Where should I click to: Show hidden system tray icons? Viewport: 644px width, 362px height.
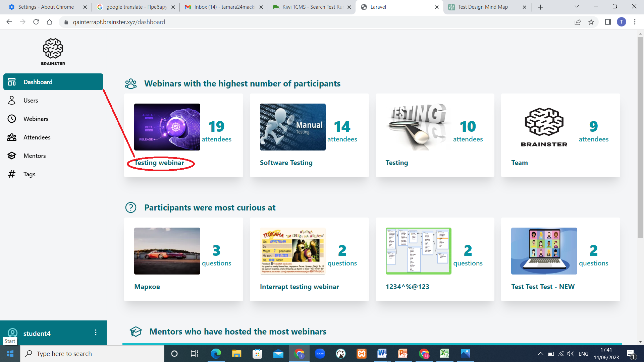(540, 354)
